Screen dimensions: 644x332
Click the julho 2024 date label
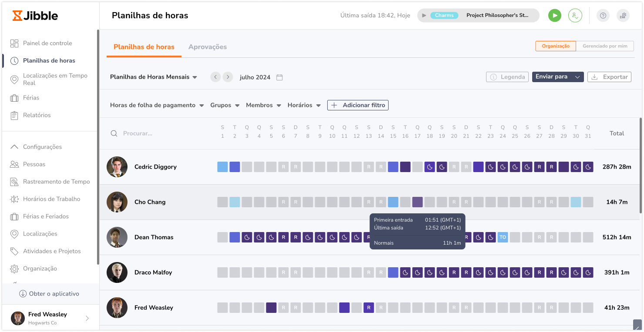[255, 77]
